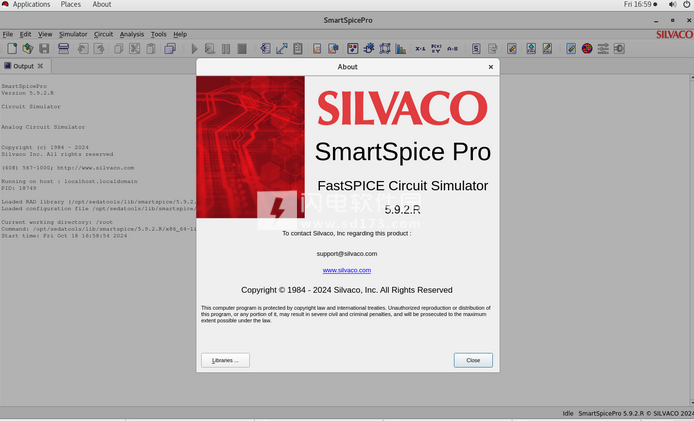Open settings via the sliders icon
This screenshot has width=694, height=421.
(x=603, y=49)
